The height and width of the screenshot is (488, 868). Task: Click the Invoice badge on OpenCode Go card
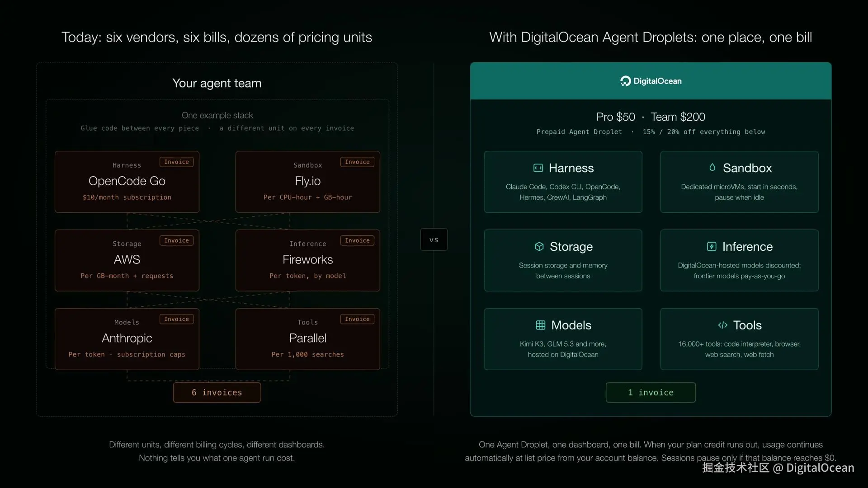(176, 162)
